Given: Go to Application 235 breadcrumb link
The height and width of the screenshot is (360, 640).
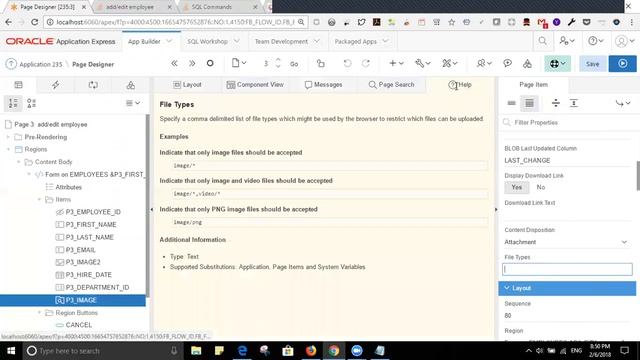Looking at the screenshot, I should tap(41, 64).
